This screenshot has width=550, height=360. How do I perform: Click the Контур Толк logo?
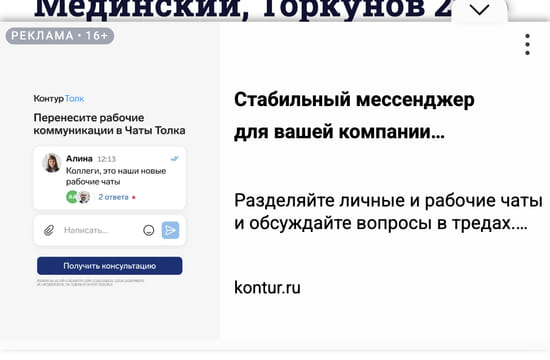pyautogui.click(x=59, y=99)
